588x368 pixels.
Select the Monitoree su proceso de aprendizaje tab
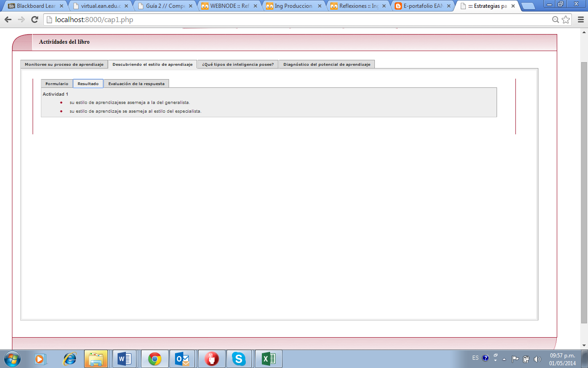tap(64, 64)
